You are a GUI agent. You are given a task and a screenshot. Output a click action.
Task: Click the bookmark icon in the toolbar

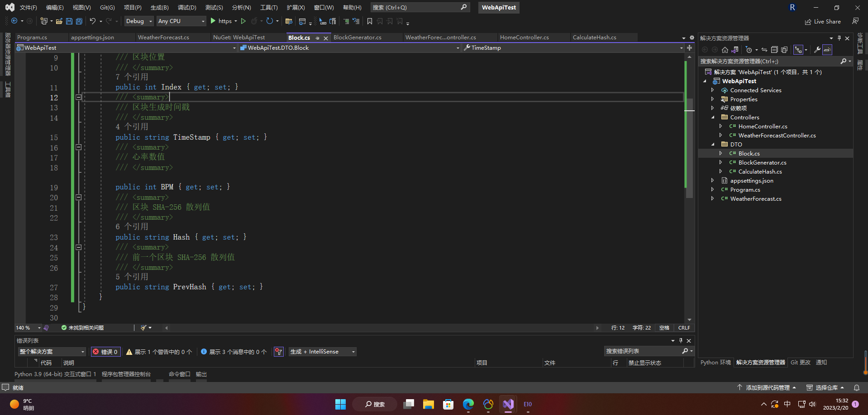[370, 21]
